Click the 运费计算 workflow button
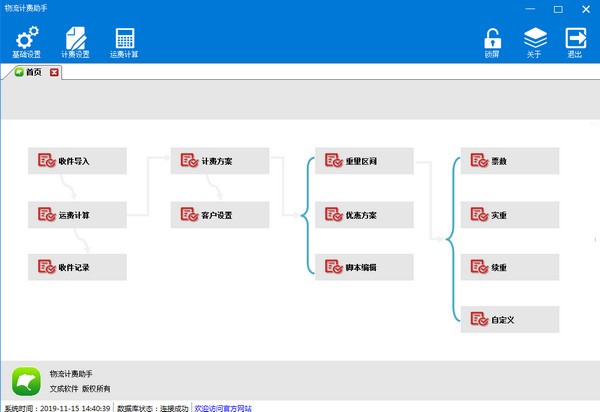The width and height of the screenshot is (600, 412). (78, 214)
